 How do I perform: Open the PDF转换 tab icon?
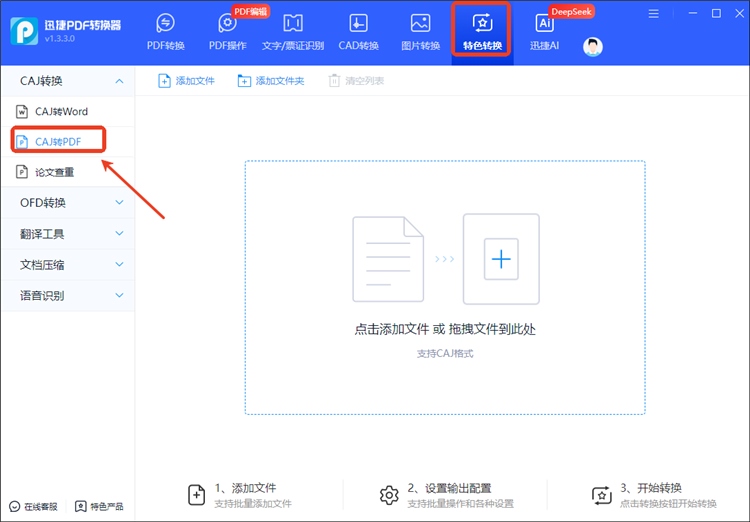click(x=165, y=23)
